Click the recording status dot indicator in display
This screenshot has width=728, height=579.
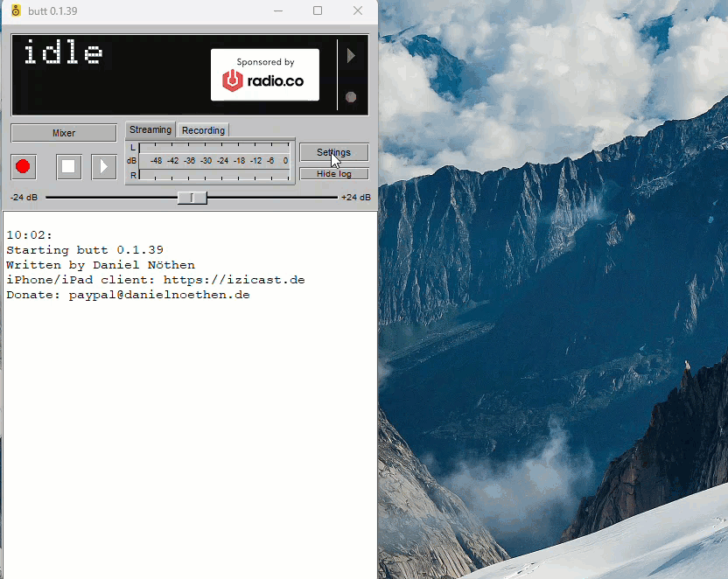[x=351, y=97]
